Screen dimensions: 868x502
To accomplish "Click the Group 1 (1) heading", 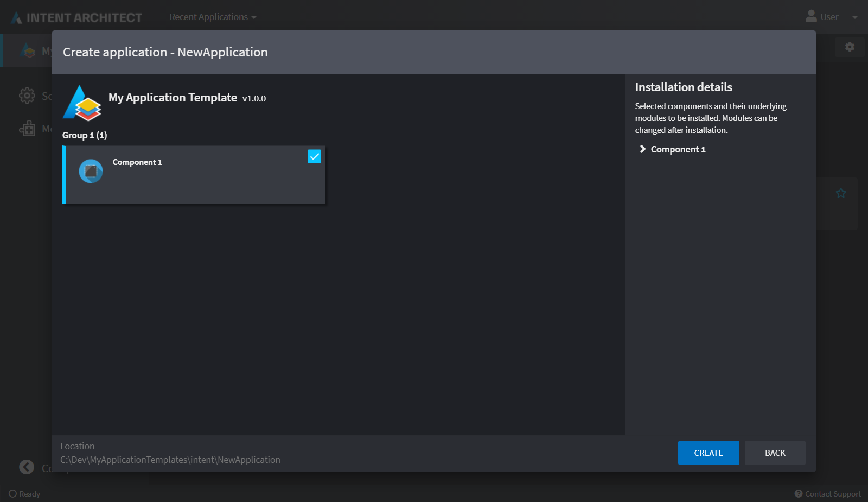I will pyautogui.click(x=85, y=135).
